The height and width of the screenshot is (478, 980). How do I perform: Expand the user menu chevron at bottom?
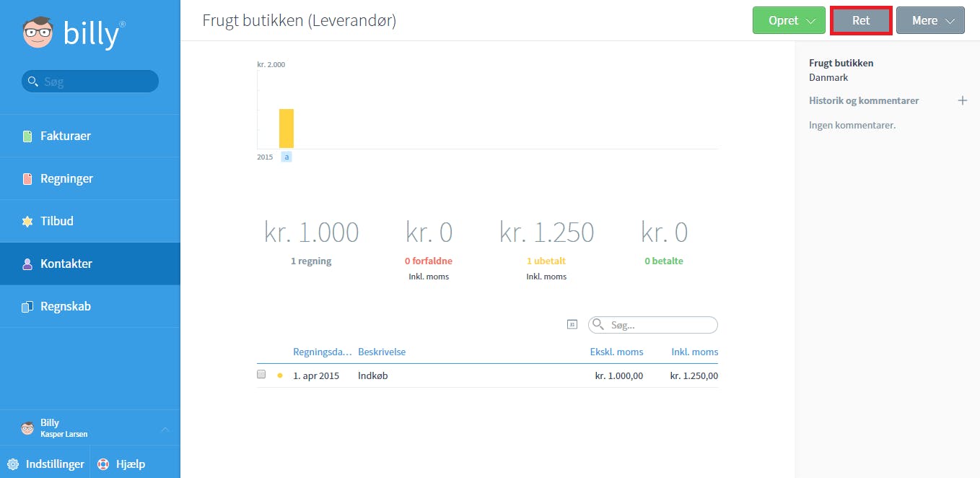coord(165,430)
